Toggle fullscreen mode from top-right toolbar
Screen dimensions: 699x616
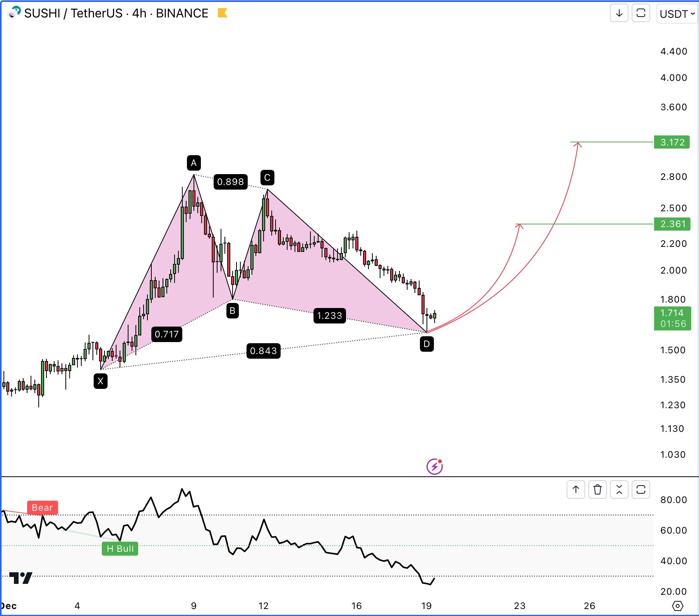[641, 13]
